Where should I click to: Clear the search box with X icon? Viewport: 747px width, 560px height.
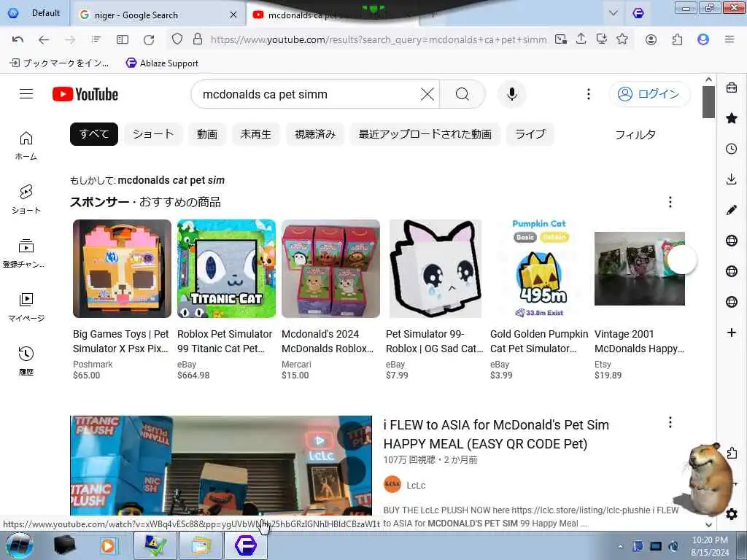click(x=427, y=94)
